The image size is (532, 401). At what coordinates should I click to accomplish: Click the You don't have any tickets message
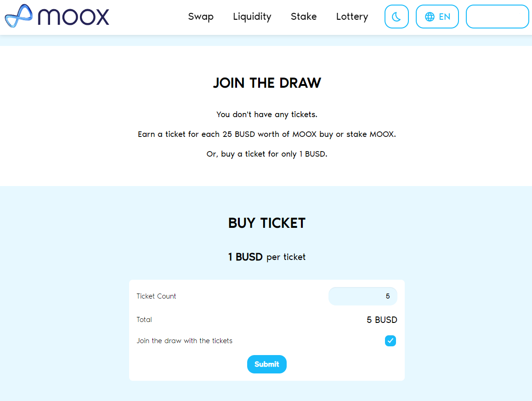[267, 114]
